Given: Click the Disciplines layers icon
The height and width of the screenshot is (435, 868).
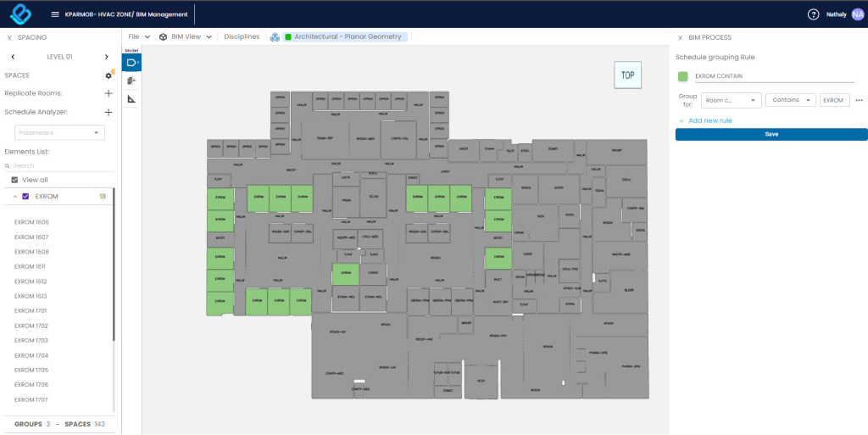Looking at the screenshot, I should [x=274, y=37].
